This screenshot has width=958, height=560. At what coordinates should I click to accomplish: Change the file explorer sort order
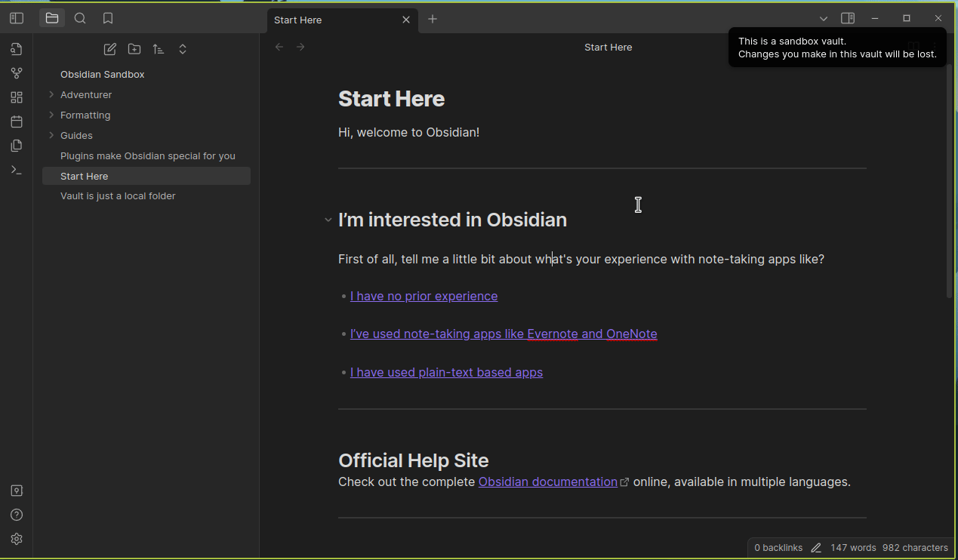pyautogui.click(x=159, y=49)
